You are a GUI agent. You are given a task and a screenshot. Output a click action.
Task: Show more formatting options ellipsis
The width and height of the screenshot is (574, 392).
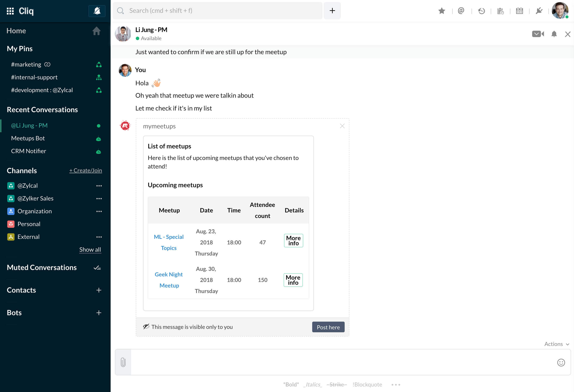[396, 385]
